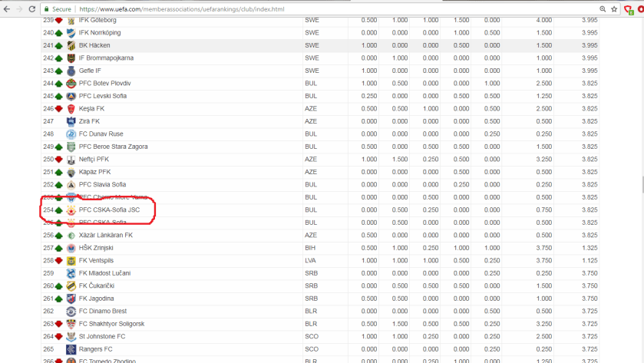Click the FK Ventspils club badge

coord(71,260)
